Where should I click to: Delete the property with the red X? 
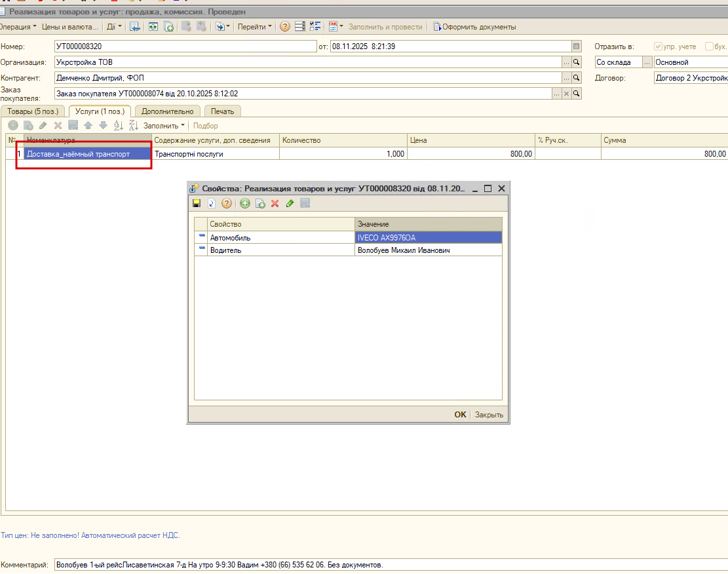tap(275, 203)
